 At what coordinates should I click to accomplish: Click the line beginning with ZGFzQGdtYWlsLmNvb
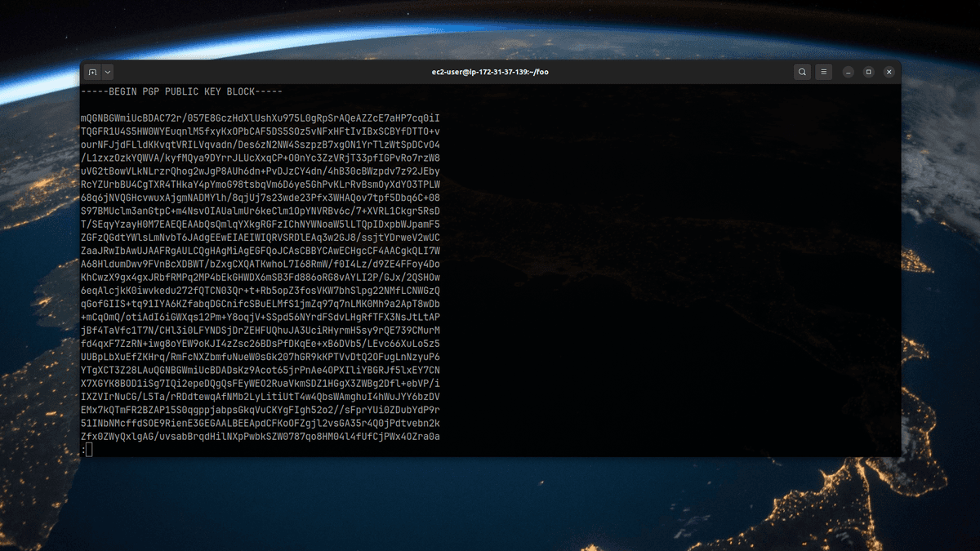click(x=260, y=238)
